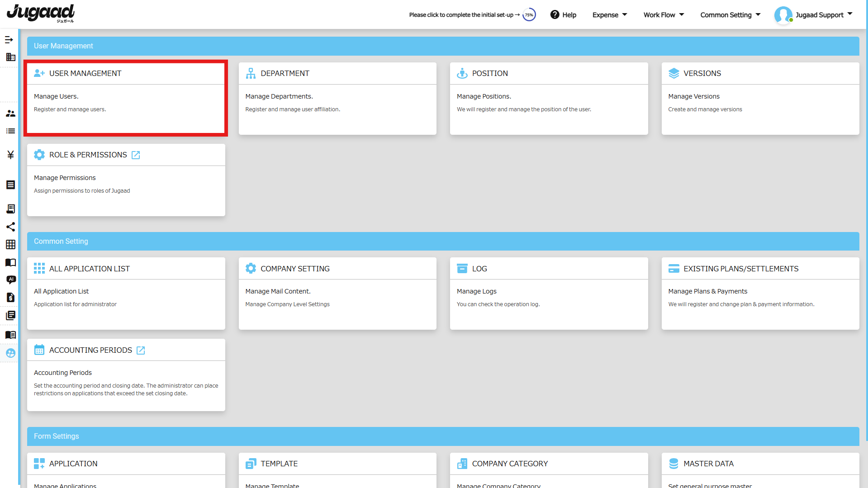Viewport: 868px width, 488px height.
Task: Click 'Register and manage user affiliation.' text
Action: [x=293, y=109]
